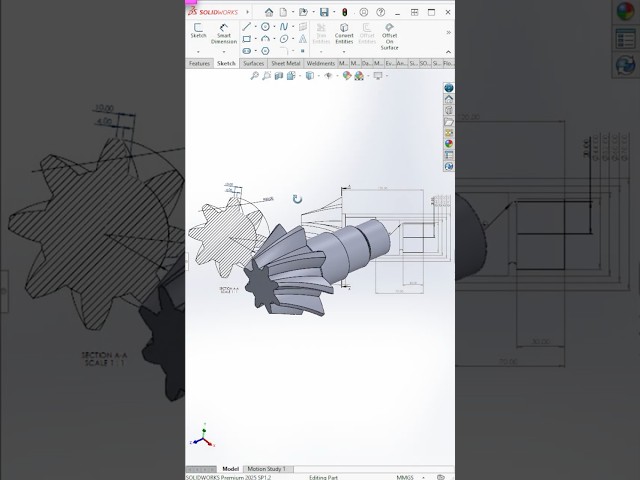The image size is (640, 480).
Task: Open Custom Properties list icon in task pane
Action: point(449,155)
